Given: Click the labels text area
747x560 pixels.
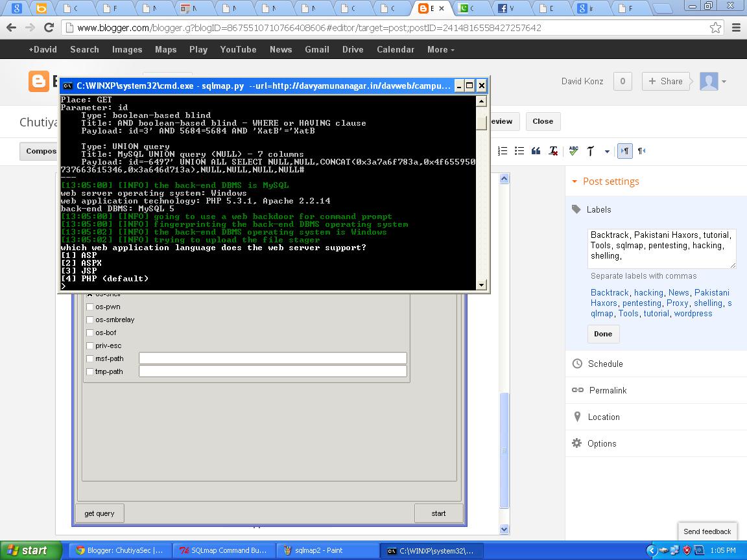Looking at the screenshot, I should tap(661, 249).
